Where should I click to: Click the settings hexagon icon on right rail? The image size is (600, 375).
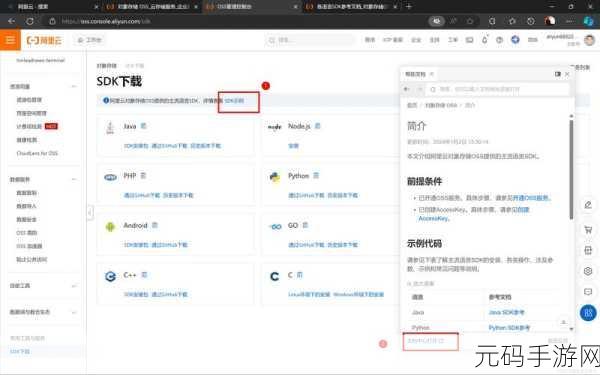[588, 271]
